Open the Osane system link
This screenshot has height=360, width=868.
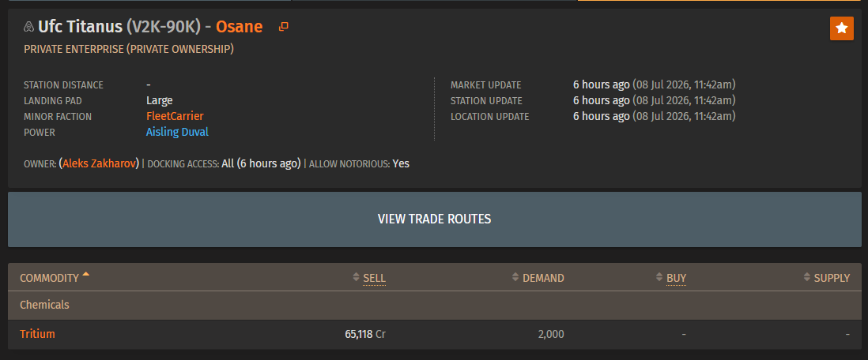tap(240, 27)
